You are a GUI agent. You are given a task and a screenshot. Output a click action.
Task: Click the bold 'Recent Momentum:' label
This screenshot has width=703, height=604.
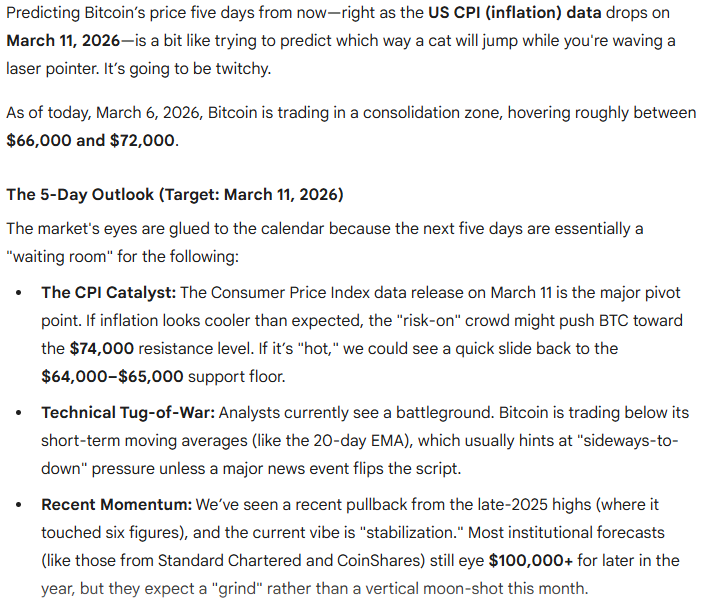pos(117,505)
